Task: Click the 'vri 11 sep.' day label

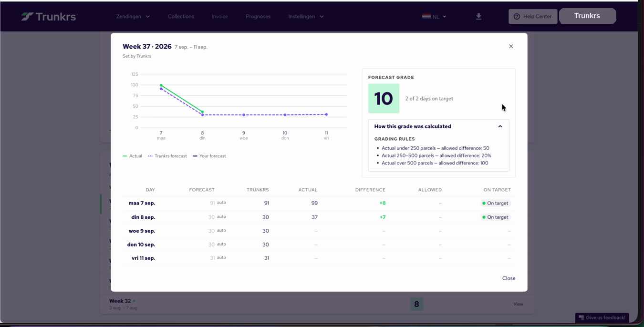Action: point(143,258)
